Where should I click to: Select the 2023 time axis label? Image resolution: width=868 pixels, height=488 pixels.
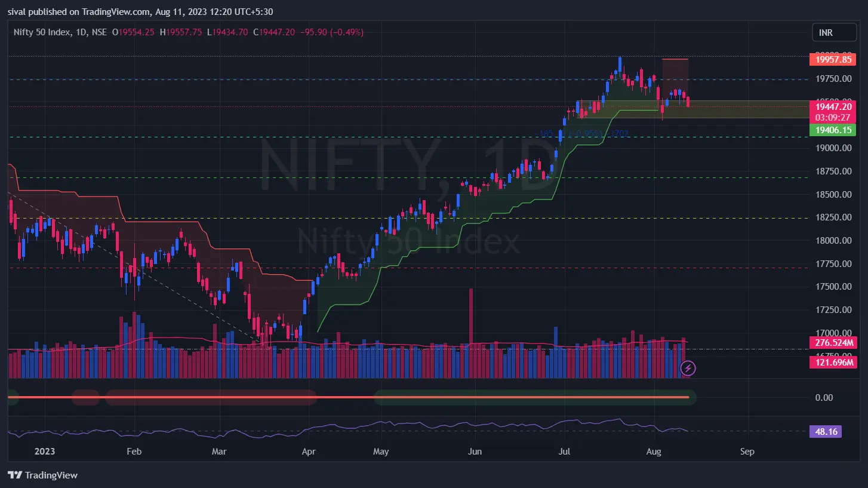45,452
